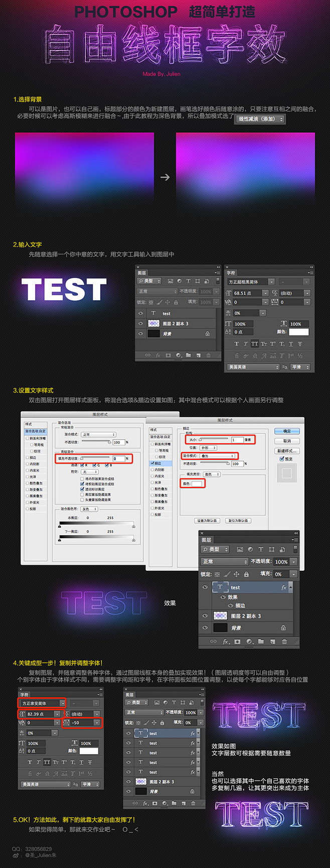330x868 pixels.
Task: Click 确定 button in stroke dialog
Action: 287,431
